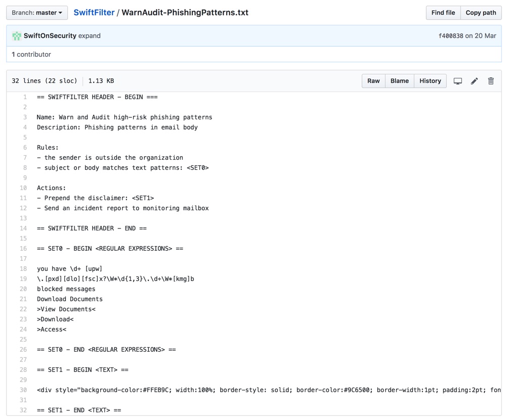This screenshot has height=420, width=506.
Task: Delete the file via the trash icon
Action: 490,80
